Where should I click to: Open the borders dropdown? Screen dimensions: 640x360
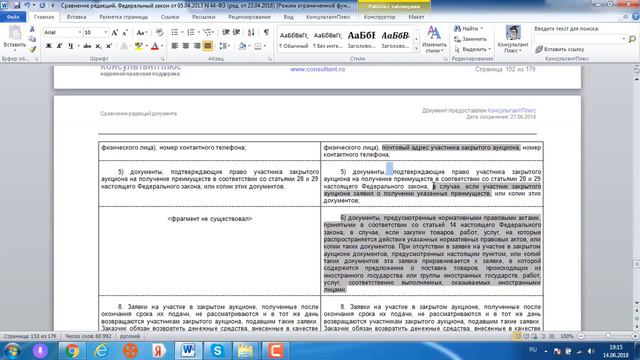pyautogui.click(x=264, y=46)
